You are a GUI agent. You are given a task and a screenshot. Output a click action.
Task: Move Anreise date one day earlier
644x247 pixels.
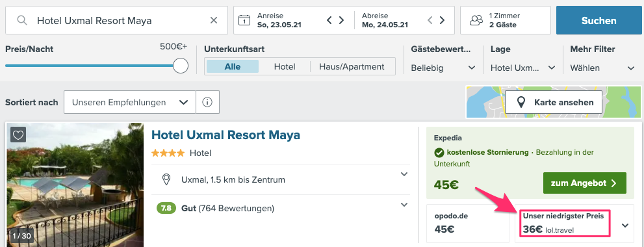tap(329, 20)
